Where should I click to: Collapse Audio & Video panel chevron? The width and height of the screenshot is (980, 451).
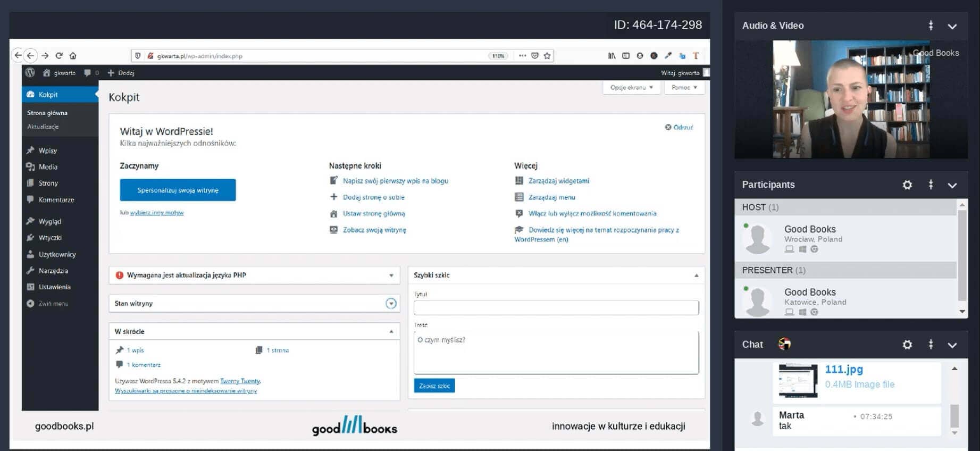(x=952, y=26)
